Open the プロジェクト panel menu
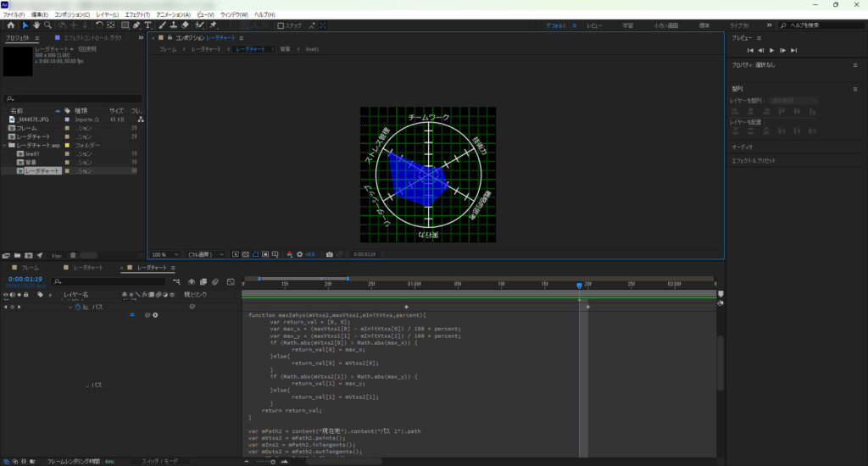Screen dimensions: 868x466 coord(37,38)
